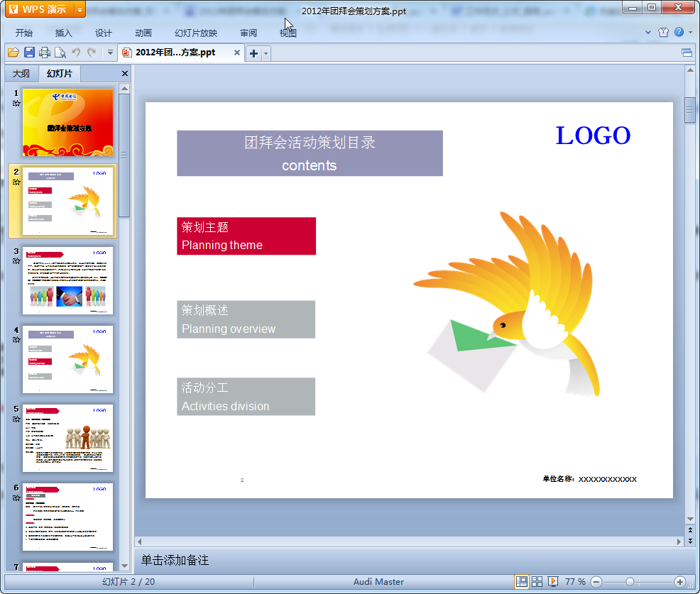Click the Print icon in quick toolbar
700x594 pixels.
point(45,53)
